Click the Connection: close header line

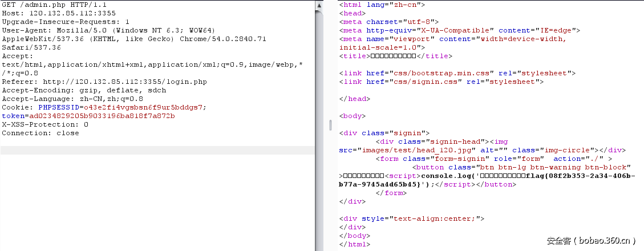40,133
